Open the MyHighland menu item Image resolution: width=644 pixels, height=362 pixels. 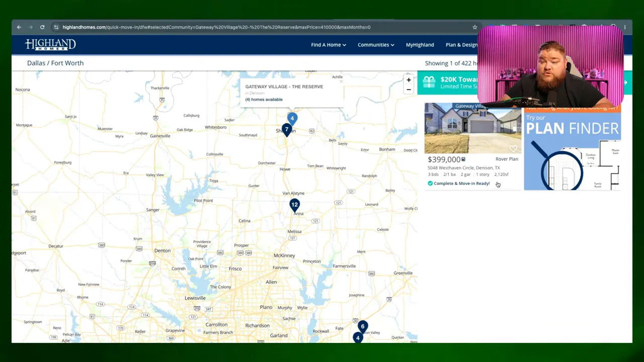coord(420,45)
